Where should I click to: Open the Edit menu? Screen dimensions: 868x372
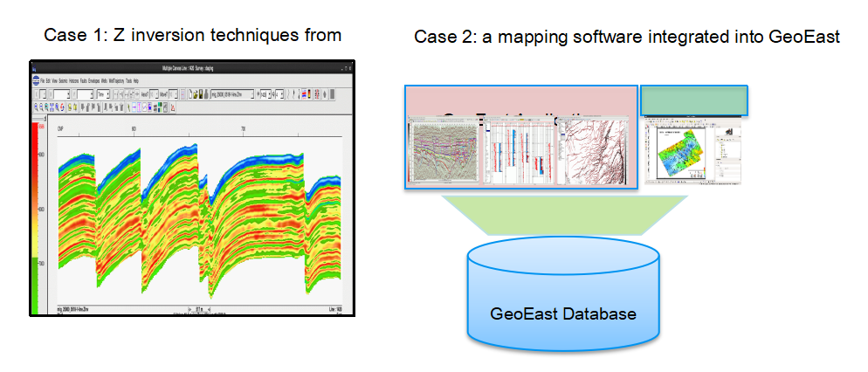(x=48, y=81)
